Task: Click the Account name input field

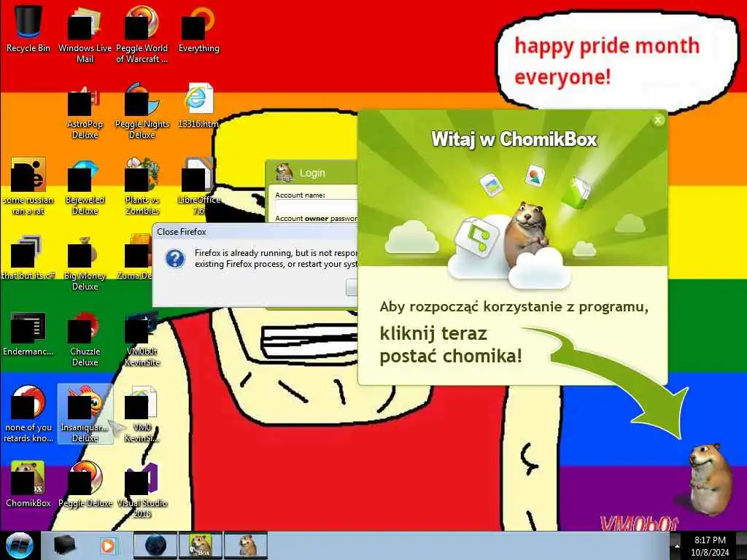Action: point(317,206)
